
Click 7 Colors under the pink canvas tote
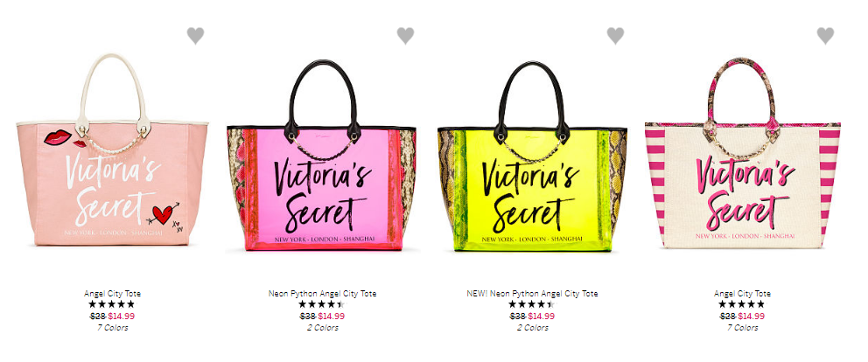112,328
